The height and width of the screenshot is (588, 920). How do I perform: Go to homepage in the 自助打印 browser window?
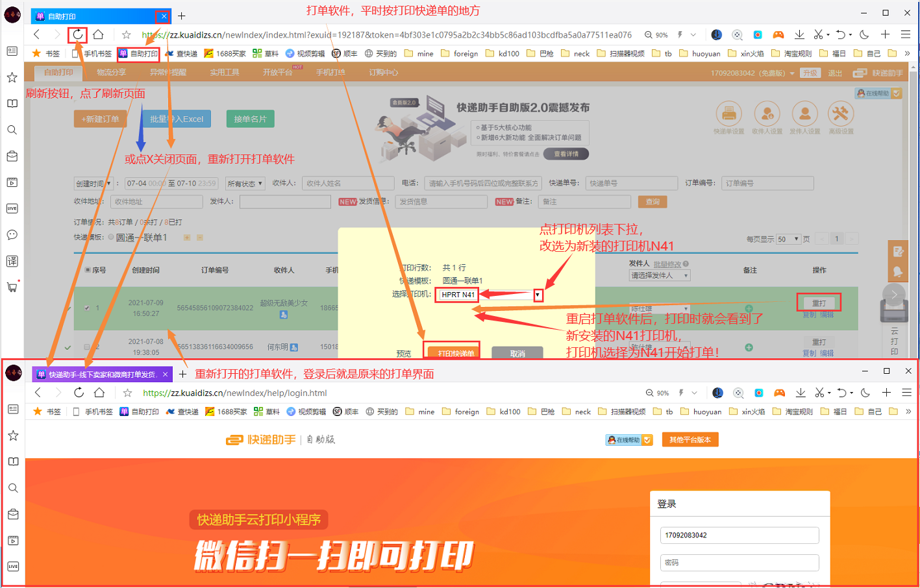click(98, 34)
